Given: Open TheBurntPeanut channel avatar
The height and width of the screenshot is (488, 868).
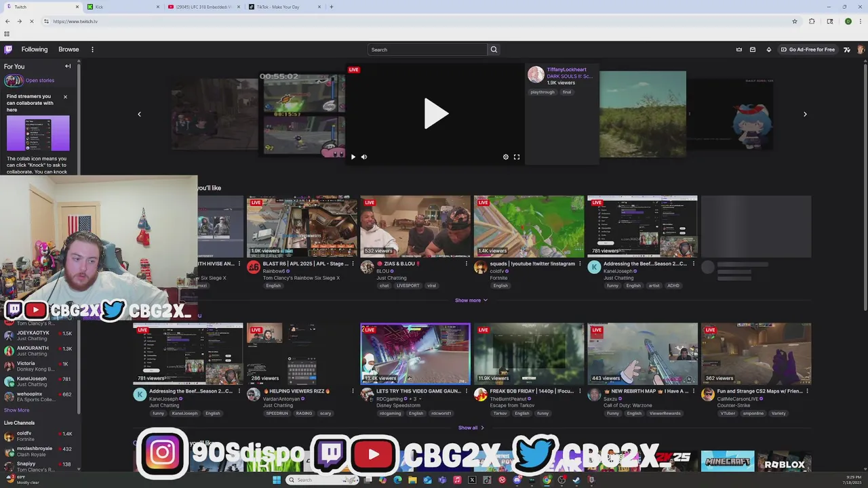Looking at the screenshot, I should click(x=481, y=394).
